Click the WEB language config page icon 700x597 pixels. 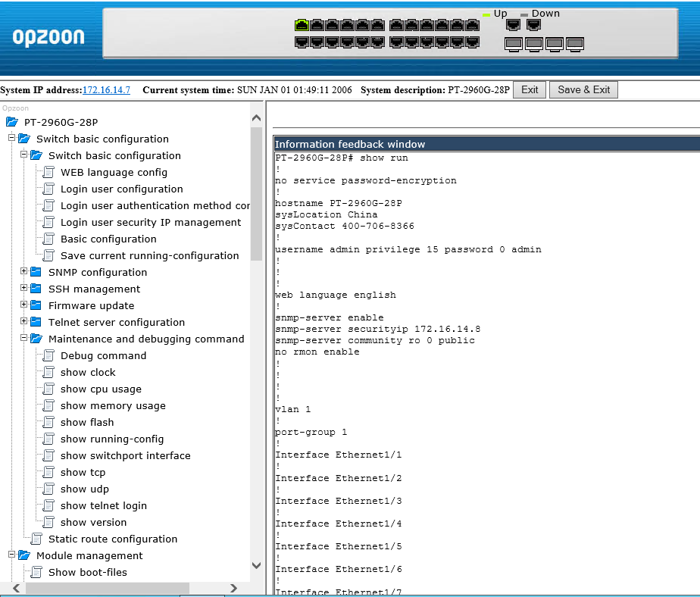tap(48, 173)
